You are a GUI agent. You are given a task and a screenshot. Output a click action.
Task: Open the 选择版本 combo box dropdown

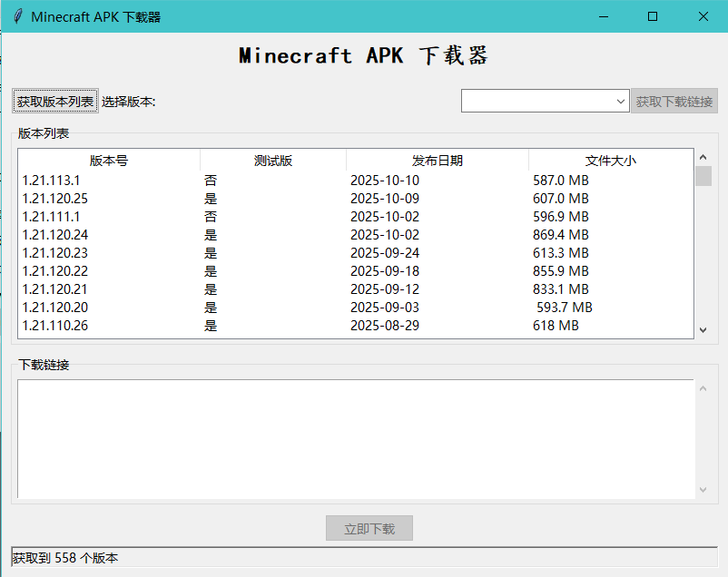point(621,102)
